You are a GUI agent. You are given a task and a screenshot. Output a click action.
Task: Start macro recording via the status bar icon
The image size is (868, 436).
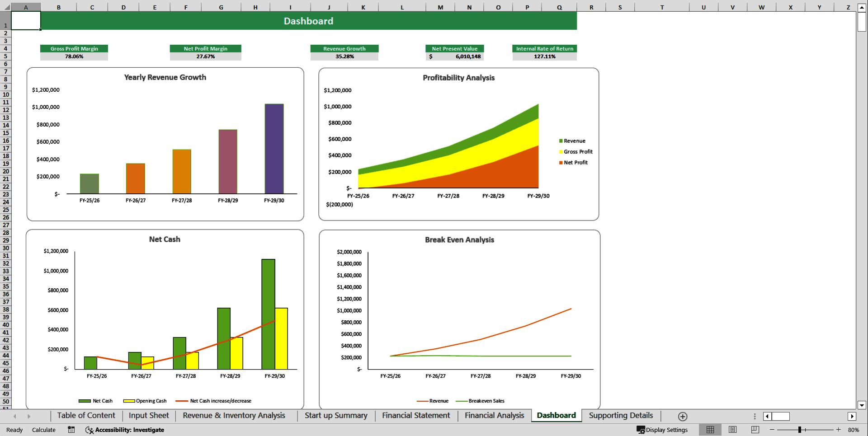tap(71, 430)
